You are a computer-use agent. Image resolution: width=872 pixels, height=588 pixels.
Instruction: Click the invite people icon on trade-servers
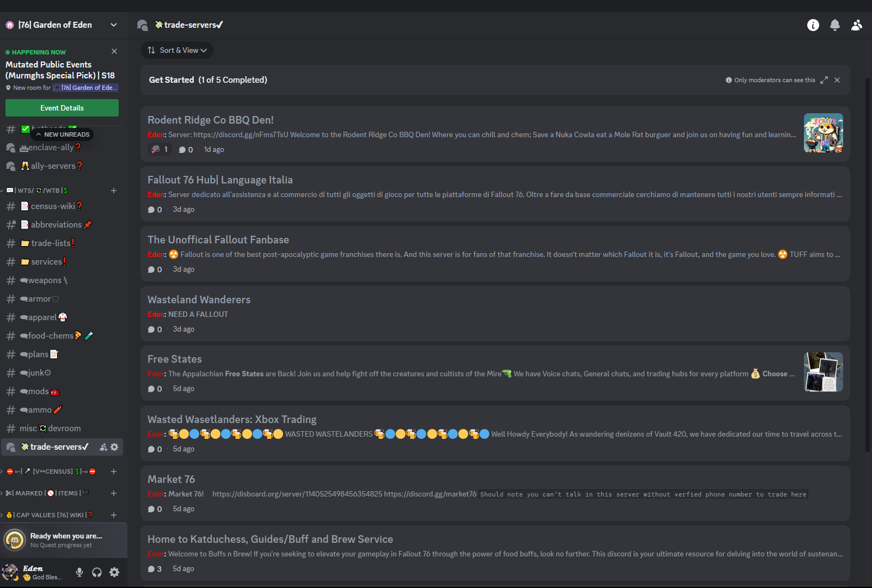[x=103, y=447]
